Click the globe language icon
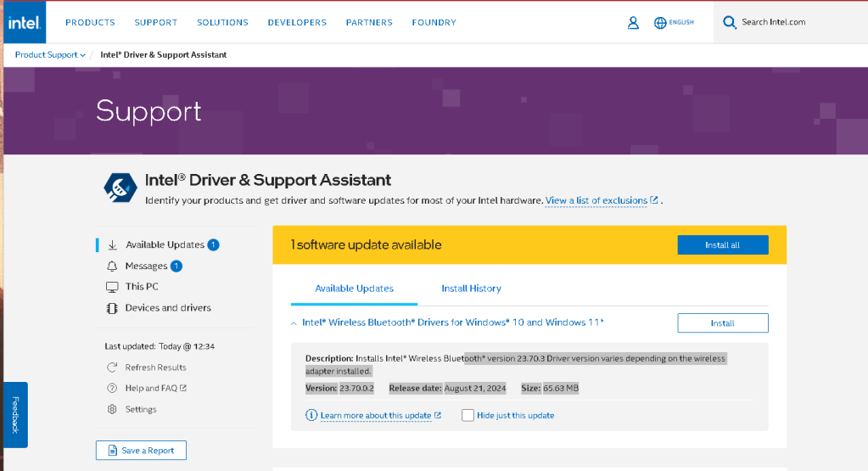 click(660, 23)
